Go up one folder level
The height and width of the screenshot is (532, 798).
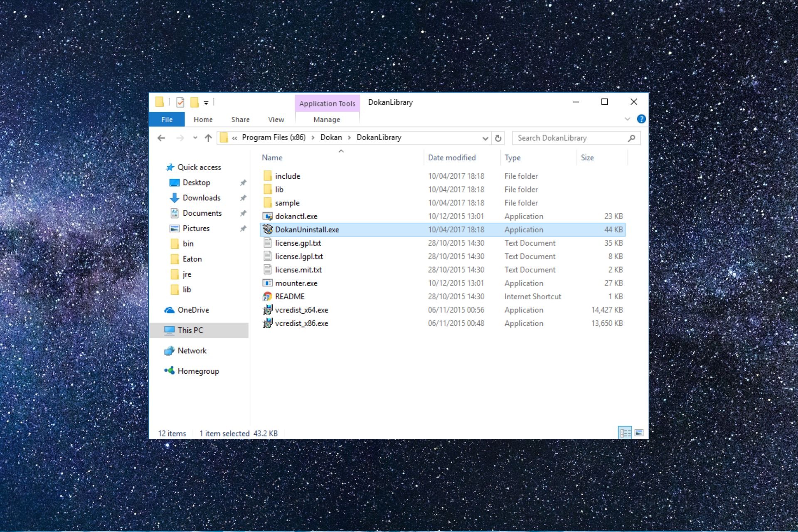coord(208,138)
